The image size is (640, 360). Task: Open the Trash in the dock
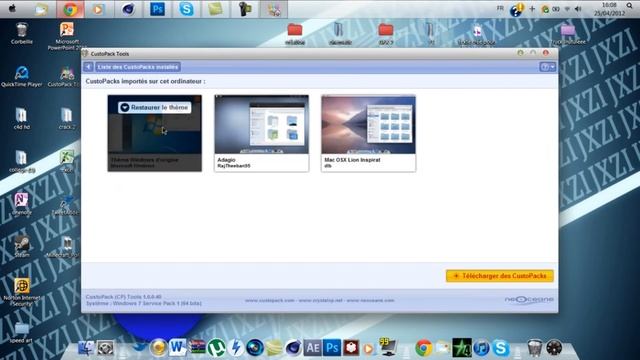pos(535,348)
